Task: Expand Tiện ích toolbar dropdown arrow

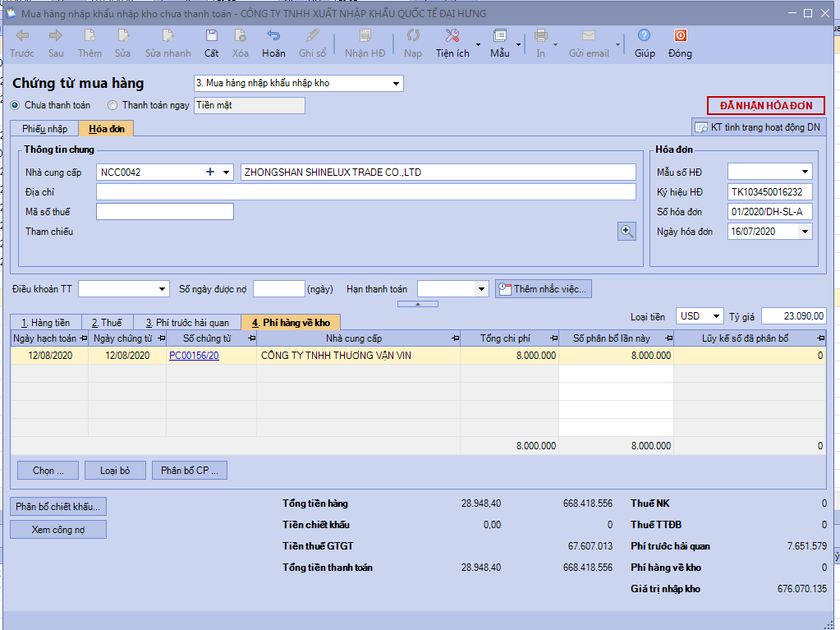Action: tap(479, 45)
